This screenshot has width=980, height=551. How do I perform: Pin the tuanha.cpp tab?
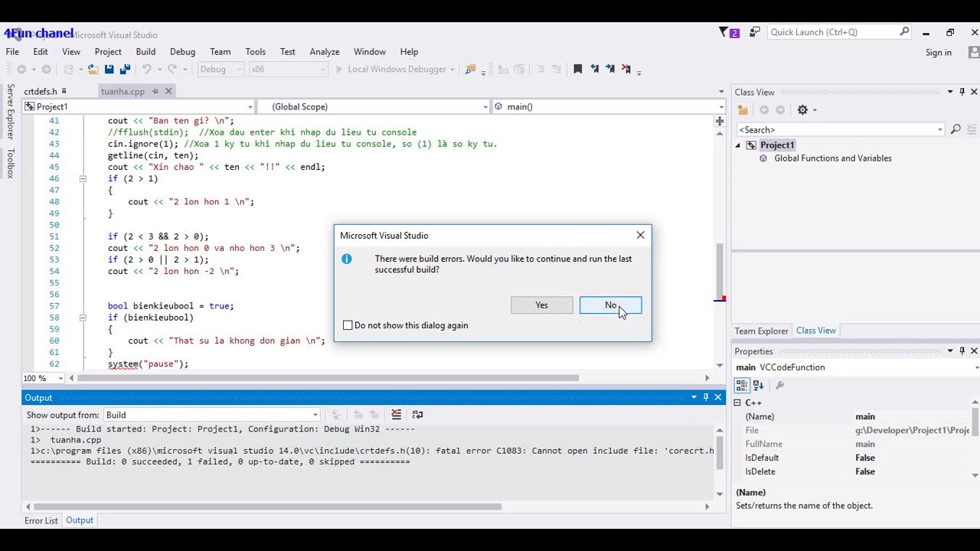[155, 91]
